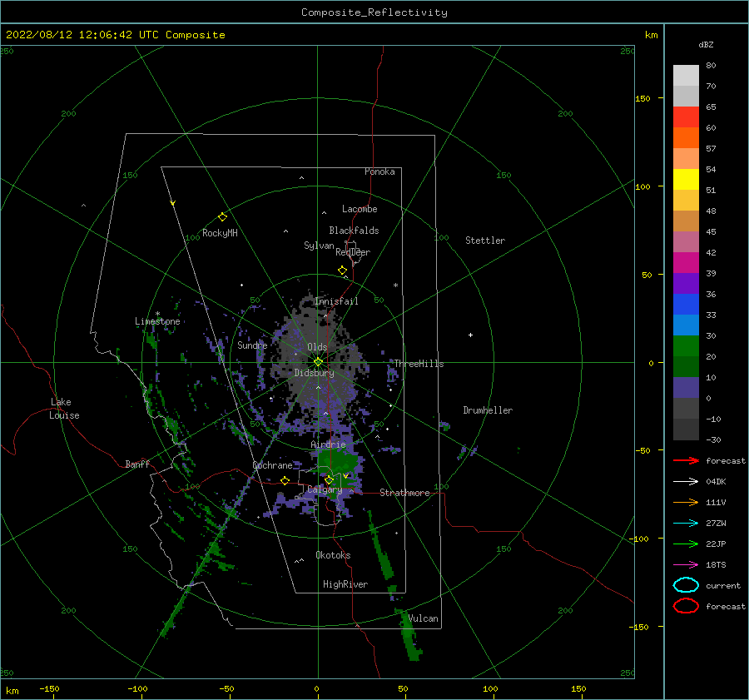The image size is (749, 700).
Task: Click the Ponoka city label
Action: point(379,171)
